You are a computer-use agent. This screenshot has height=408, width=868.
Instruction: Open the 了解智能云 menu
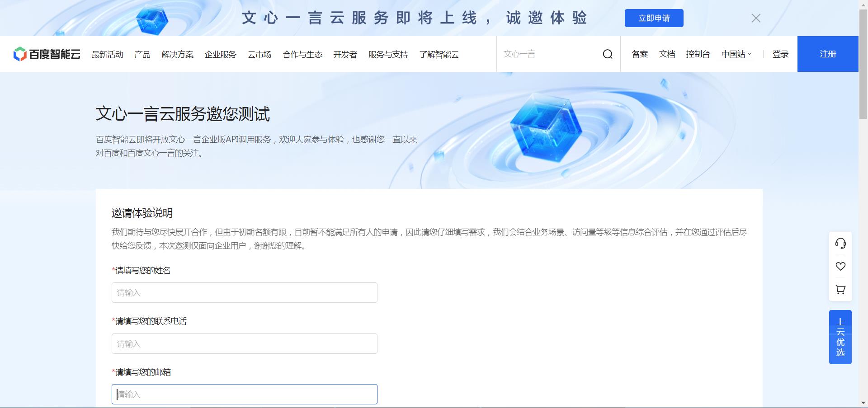click(439, 54)
